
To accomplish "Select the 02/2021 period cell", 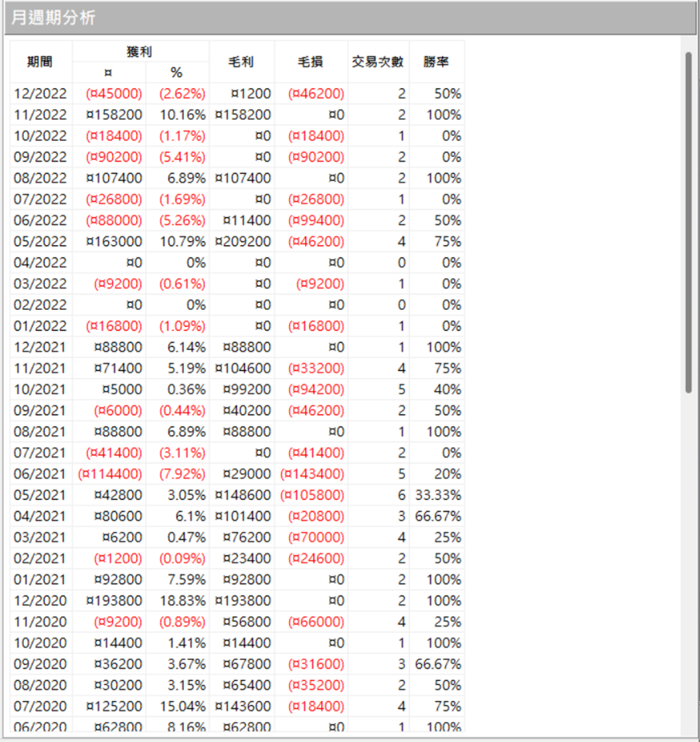I will tap(41, 558).
